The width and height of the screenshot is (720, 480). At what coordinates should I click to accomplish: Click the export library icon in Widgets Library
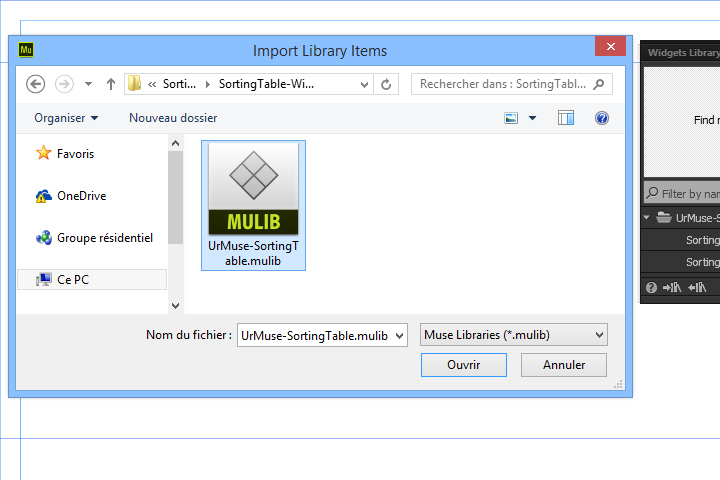point(697,288)
